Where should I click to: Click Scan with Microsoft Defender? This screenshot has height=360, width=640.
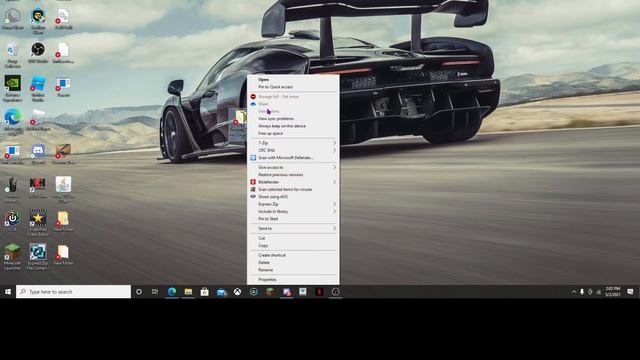[x=293, y=158]
